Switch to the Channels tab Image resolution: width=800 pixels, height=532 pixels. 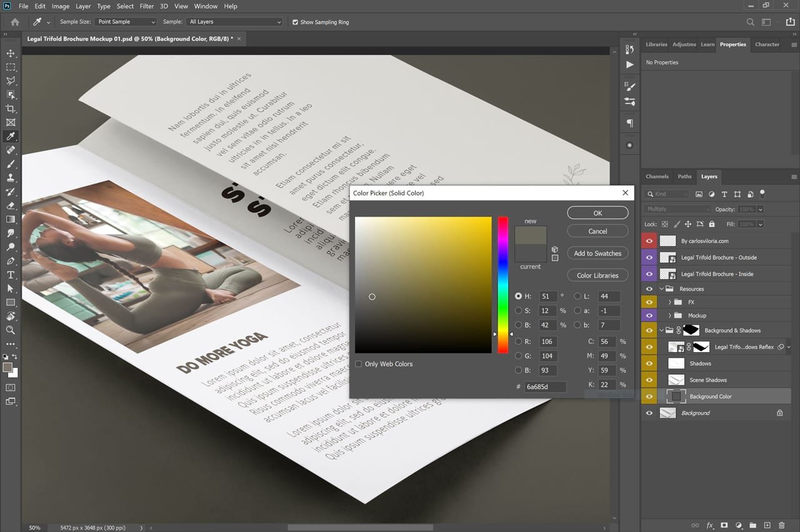657,177
